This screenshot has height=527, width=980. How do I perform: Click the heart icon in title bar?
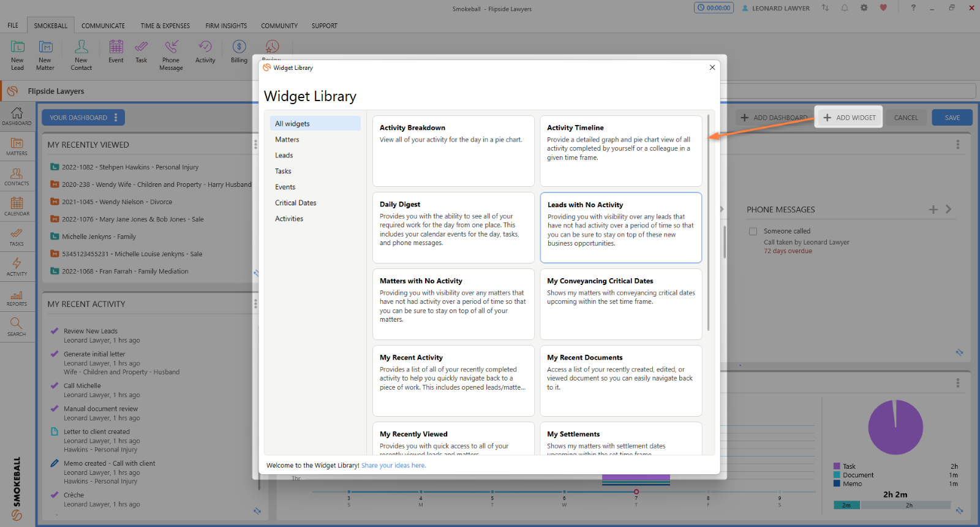pos(883,8)
